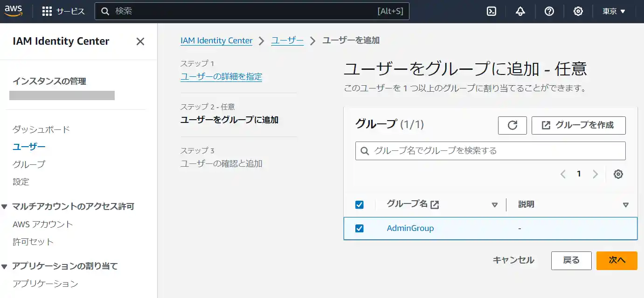Open the グループ名 column filter dropdown
The width and height of the screenshot is (644, 298).
coord(494,204)
